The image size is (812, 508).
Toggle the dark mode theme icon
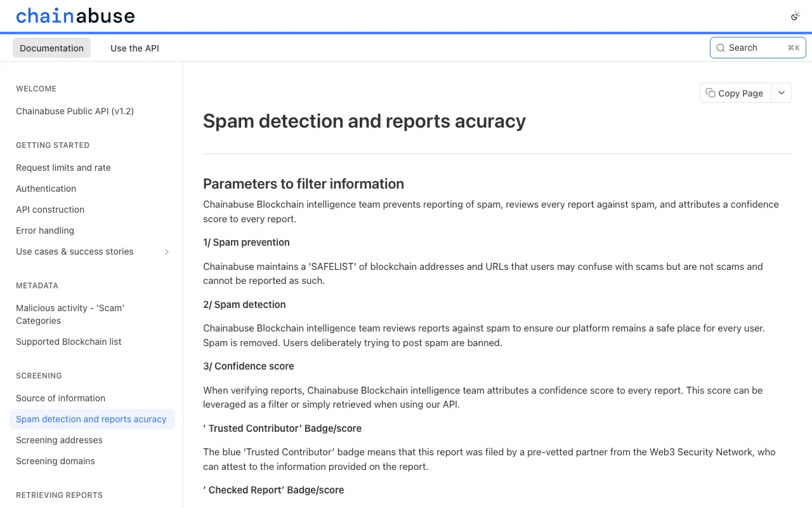click(x=795, y=16)
